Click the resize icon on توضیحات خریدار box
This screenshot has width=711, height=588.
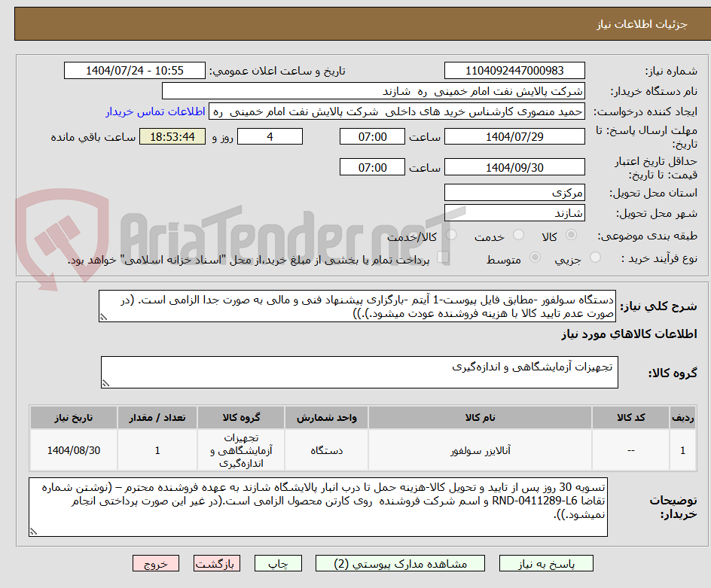pyautogui.click(x=35, y=532)
